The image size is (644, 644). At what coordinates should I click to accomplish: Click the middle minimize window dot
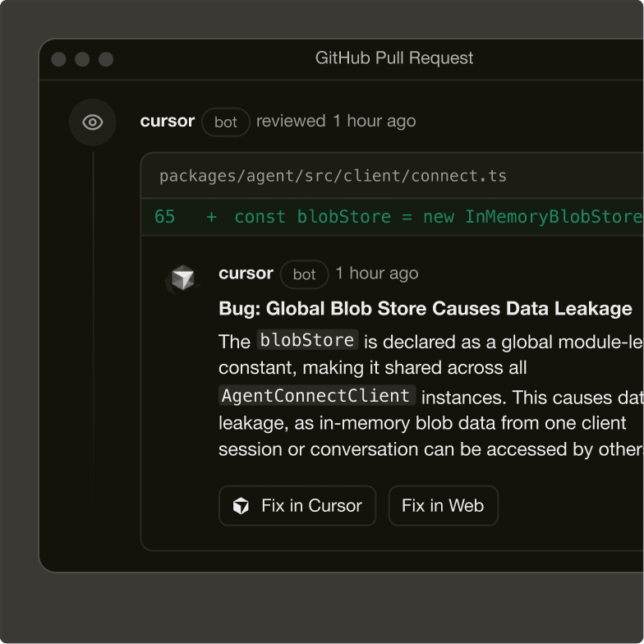(x=82, y=59)
